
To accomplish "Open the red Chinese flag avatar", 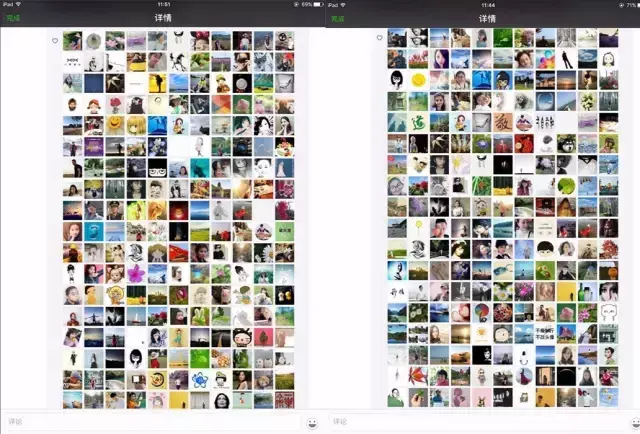I will pos(178,253).
